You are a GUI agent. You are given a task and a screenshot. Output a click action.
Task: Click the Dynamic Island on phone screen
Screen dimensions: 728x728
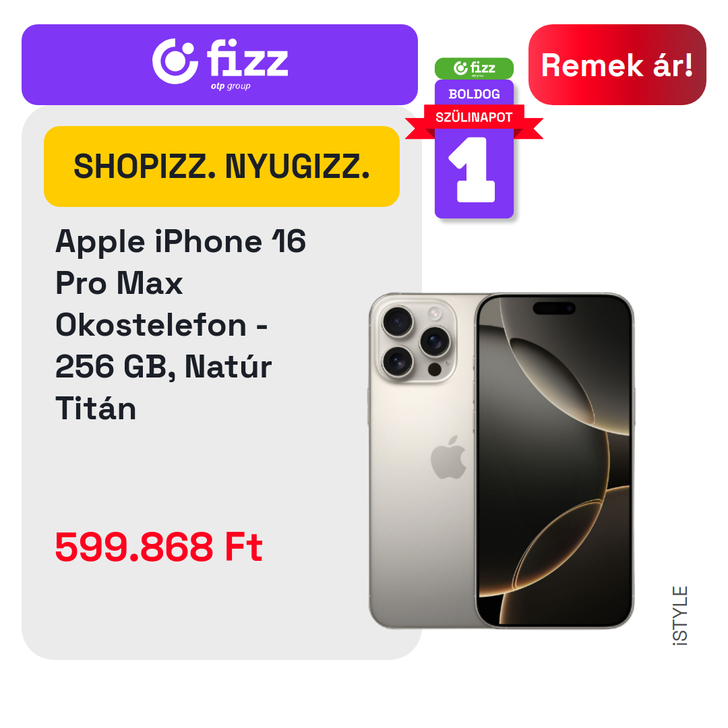[554, 308]
